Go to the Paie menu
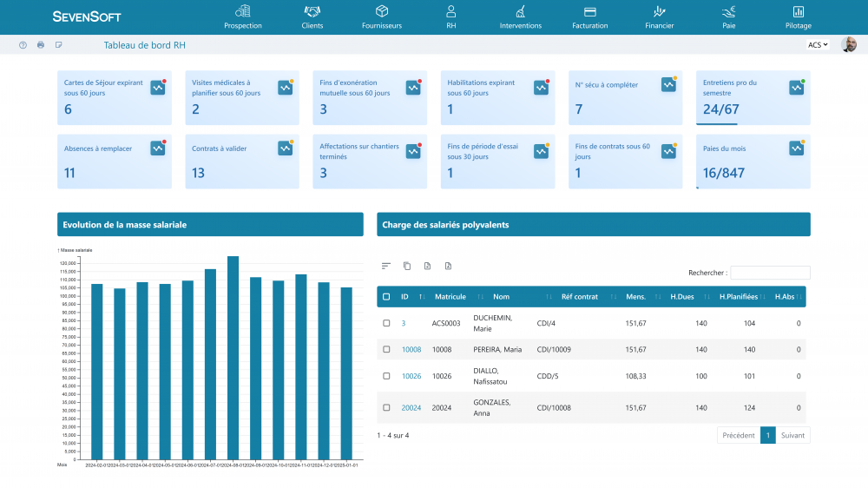The height and width of the screenshot is (488, 868). tap(728, 17)
